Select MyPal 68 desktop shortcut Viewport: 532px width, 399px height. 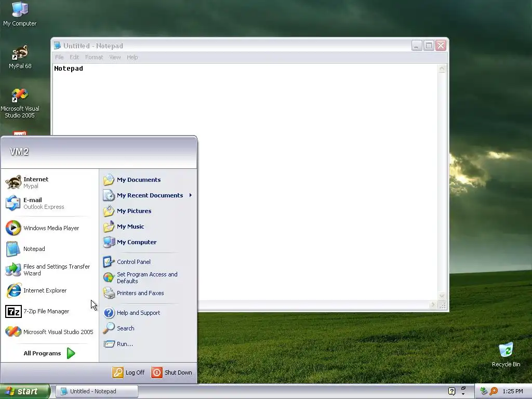click(x=20, y=57)
